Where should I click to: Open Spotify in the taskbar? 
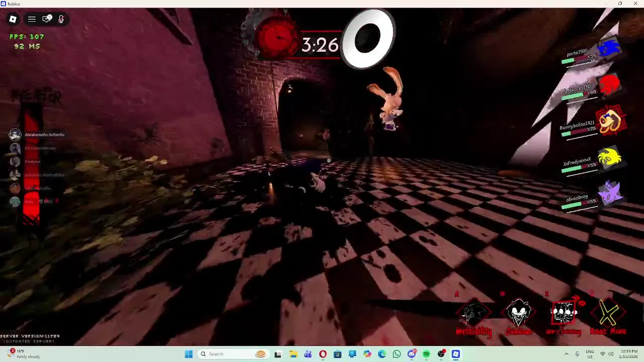coord(426,354)
